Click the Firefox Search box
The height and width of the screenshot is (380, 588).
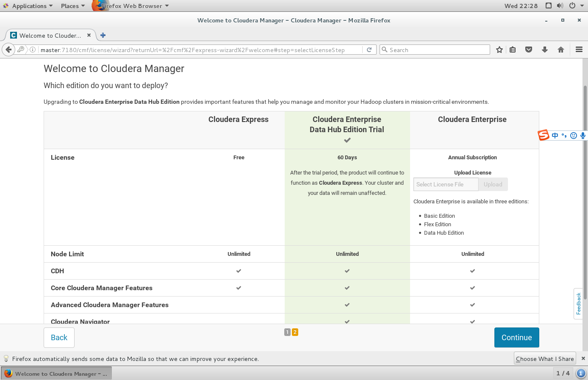point(435,50)
